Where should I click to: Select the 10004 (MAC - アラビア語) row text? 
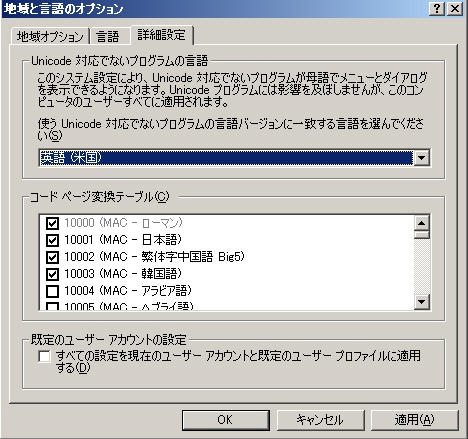(128, 291)
